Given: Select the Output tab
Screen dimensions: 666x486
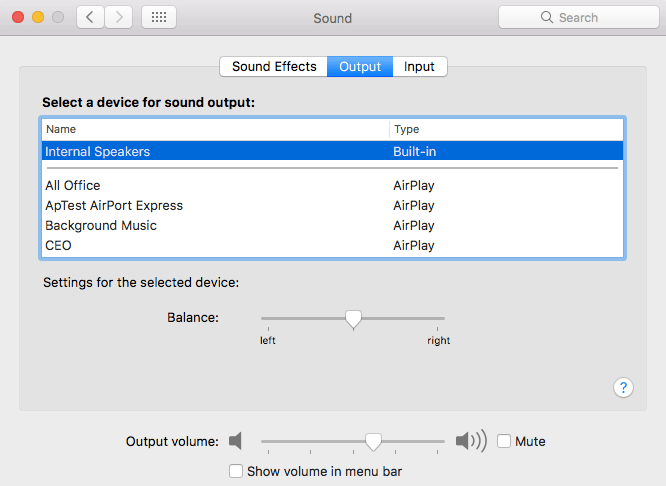Looking at the screenshot, I should click(360, 67).
